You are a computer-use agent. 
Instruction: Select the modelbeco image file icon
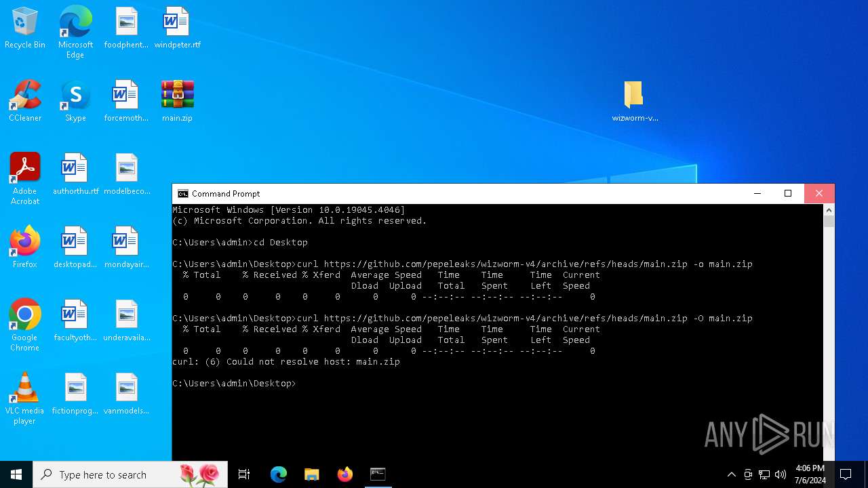click(126, 174)
